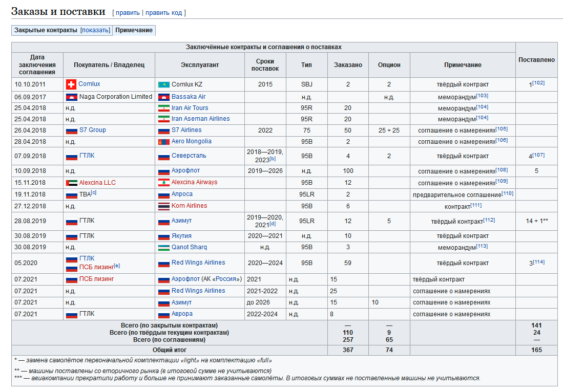The height and width of the screenshot is (392, 563).
Task: Open footnote reference [103]
Action: click(x=482, y=95)
